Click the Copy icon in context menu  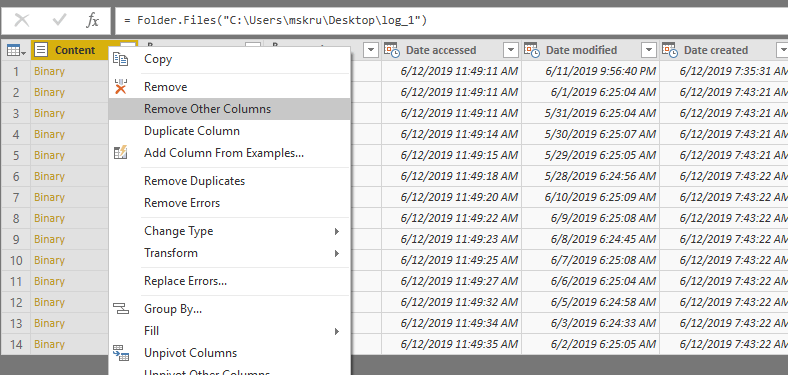click(121, 59)
